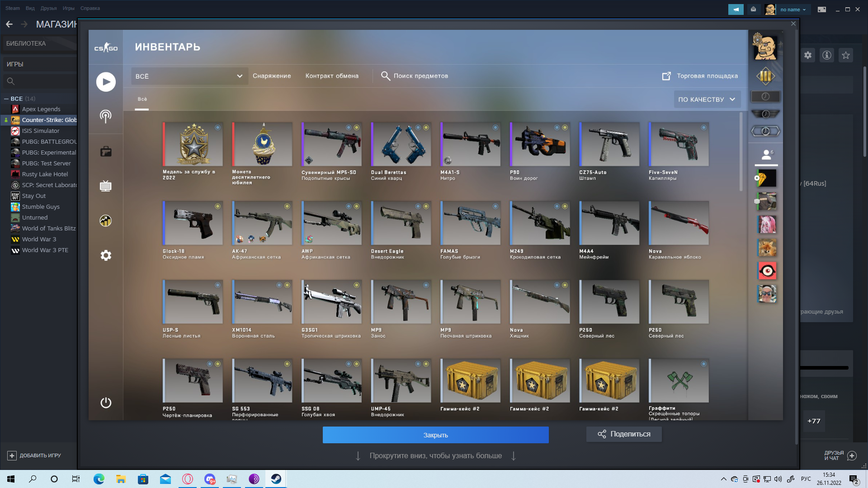Open the stats chart icon in sidebar
Image resolution: width=868 pixels, height=488 pixels.
point(106,221)
